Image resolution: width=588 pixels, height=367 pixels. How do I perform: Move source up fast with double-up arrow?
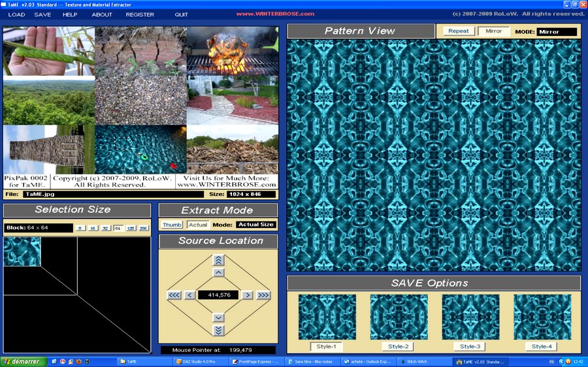coord(218,260)
